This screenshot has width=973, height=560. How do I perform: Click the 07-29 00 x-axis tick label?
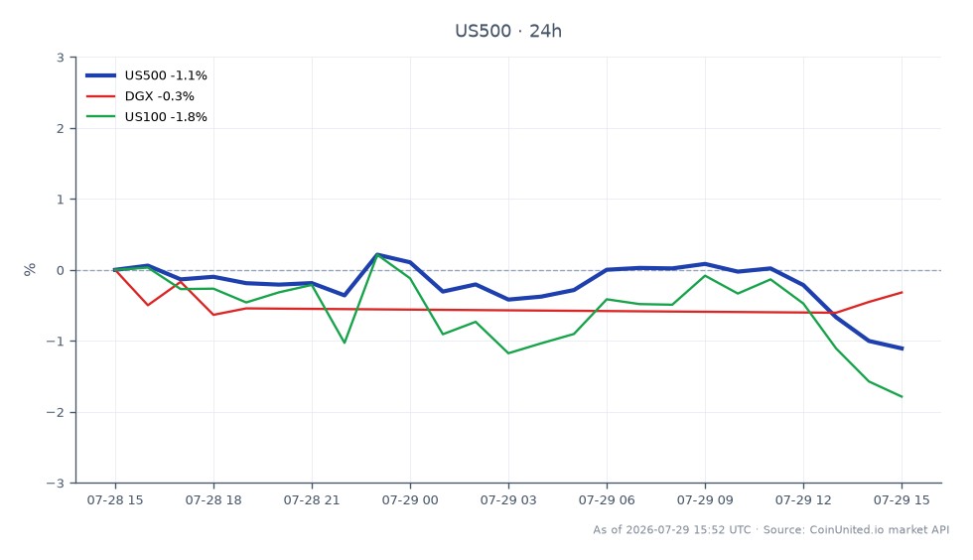point(410,500)
